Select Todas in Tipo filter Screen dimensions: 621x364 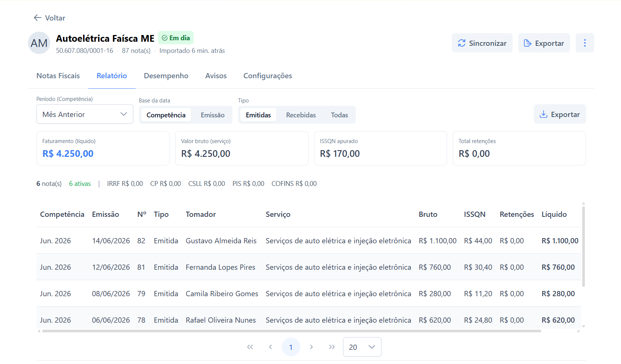pyautogui.click(x=339, y=115)
